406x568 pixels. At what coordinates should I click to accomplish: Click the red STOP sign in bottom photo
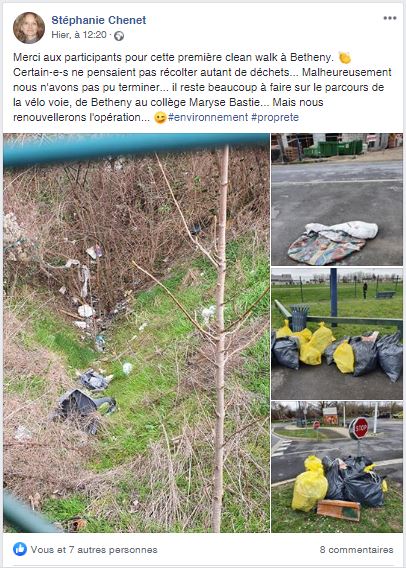coord(359,429)
